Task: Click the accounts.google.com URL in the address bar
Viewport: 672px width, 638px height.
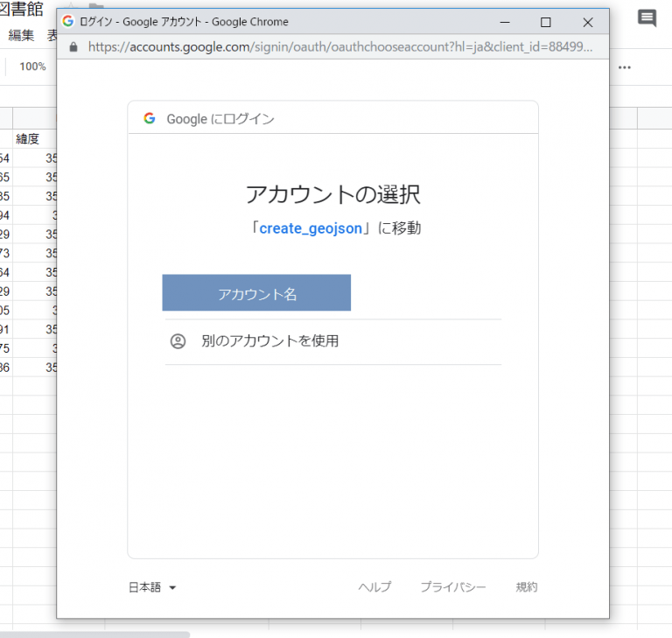Action: pyautogui.click(x=340, y=46)
